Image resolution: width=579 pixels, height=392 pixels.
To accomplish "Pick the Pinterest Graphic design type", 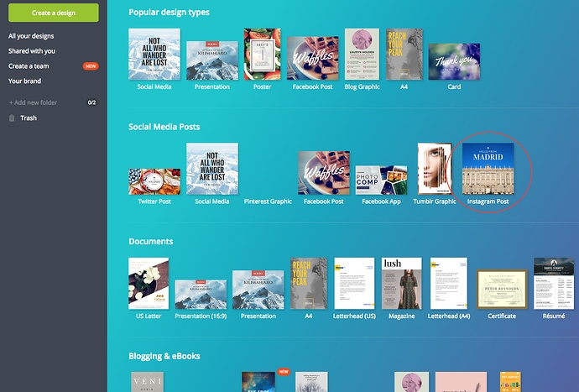I will click(268, 201).
